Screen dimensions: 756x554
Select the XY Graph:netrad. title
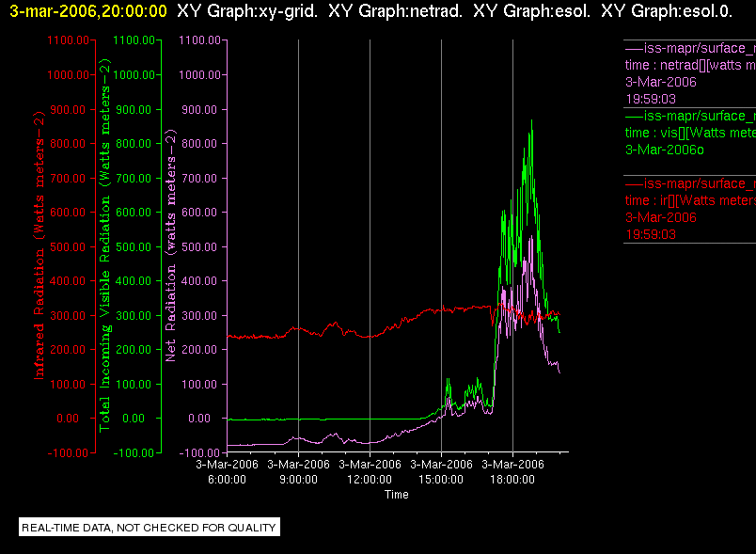(395, 11)
